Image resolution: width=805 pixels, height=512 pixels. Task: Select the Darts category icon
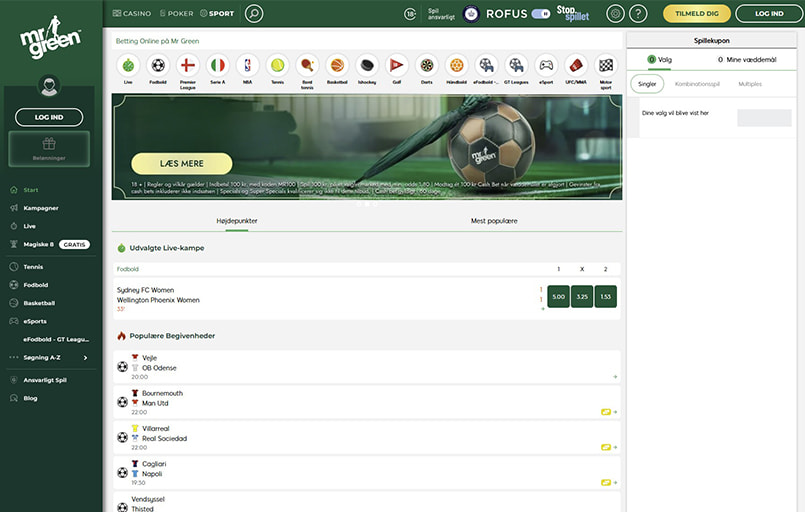(426, 65)
